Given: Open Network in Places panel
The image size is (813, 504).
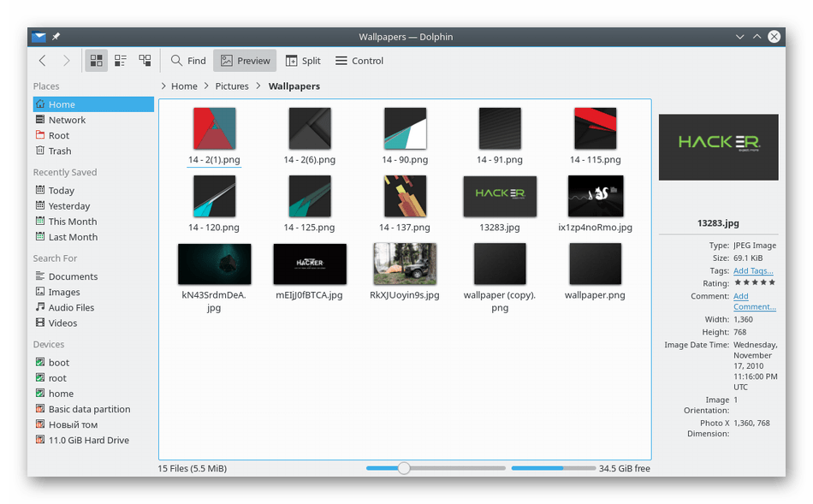Looking at the screenshot, I should tap(93, 120).
